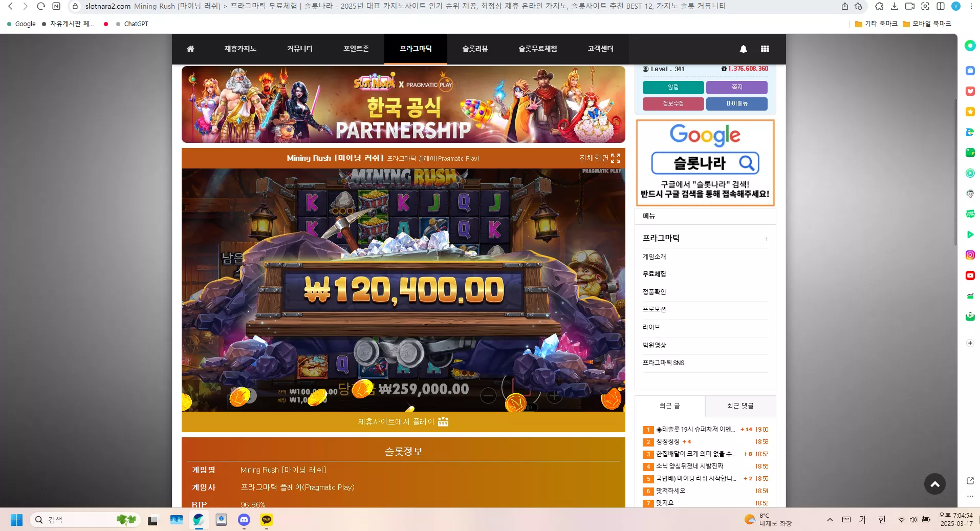The height and width of the screenshot is (531, 980).
Task: Click the Google 슬롯나라 search banner
Action: point(705,163)
